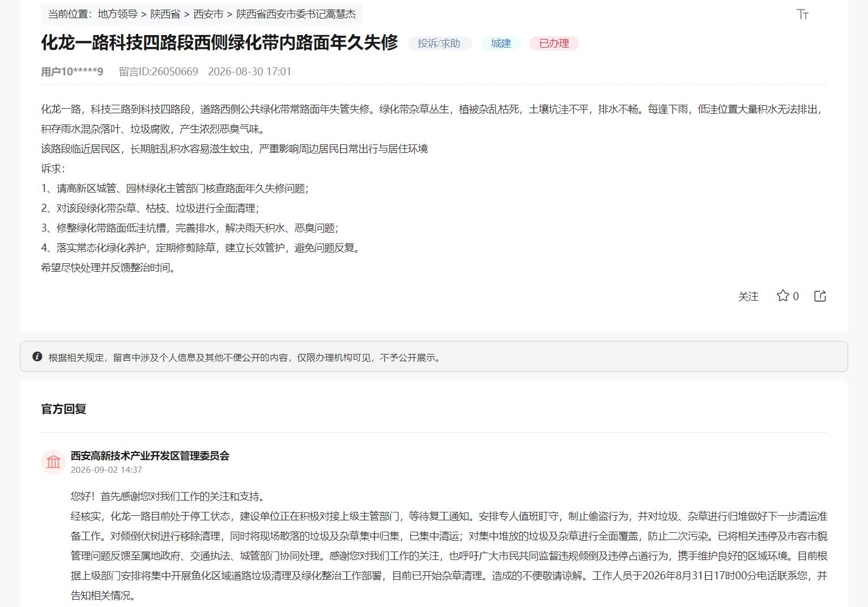Click the share icon
868x607 pixels.
coord(820,296)
